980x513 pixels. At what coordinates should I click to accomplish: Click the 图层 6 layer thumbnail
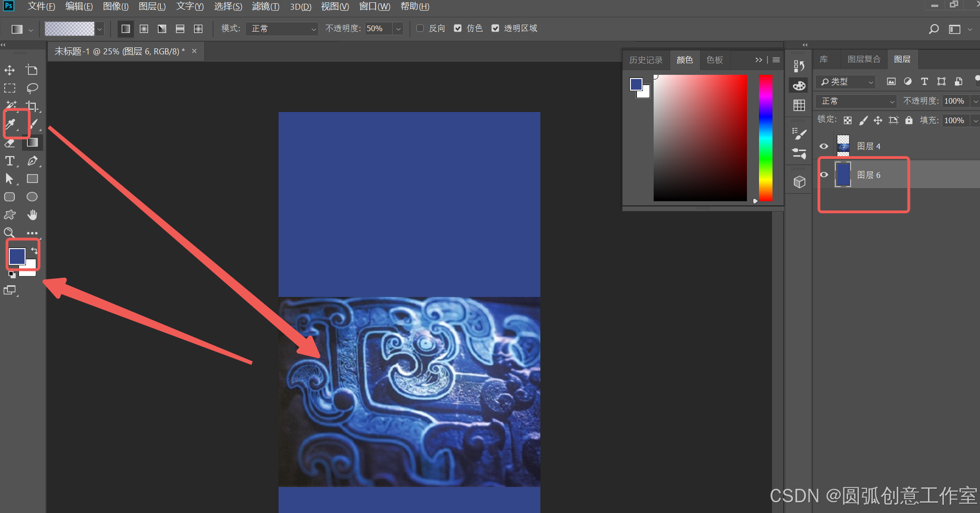(843, 175)
